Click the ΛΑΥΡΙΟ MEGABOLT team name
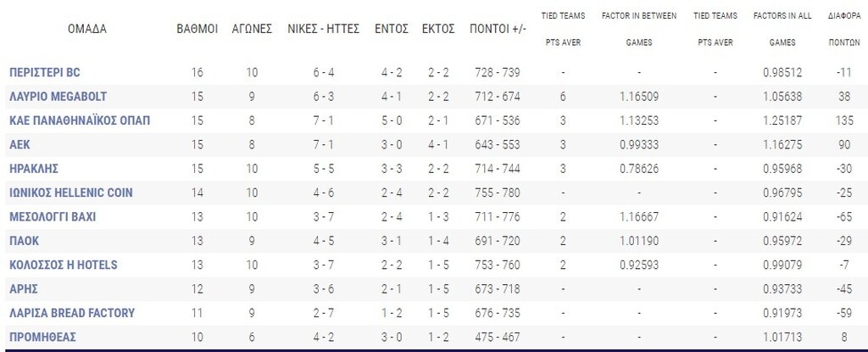The height and width of the screenshot is (352, 868). pyautogui.click(x=58, y=96)
